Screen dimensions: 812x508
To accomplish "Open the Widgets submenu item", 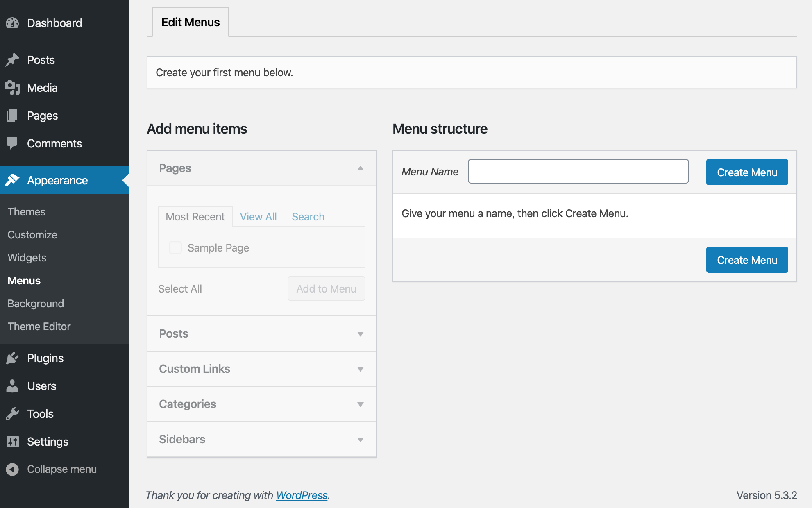I will click(x=27, y=258).
